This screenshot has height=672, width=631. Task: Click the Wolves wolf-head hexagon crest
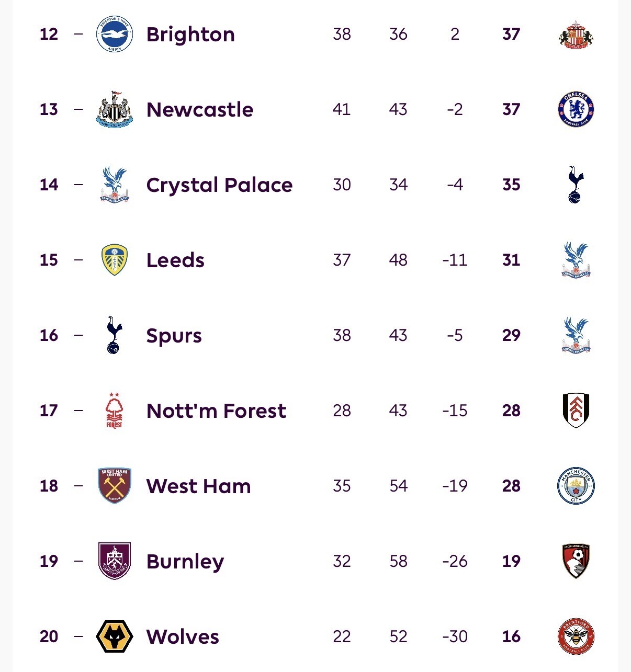(115, 636)
